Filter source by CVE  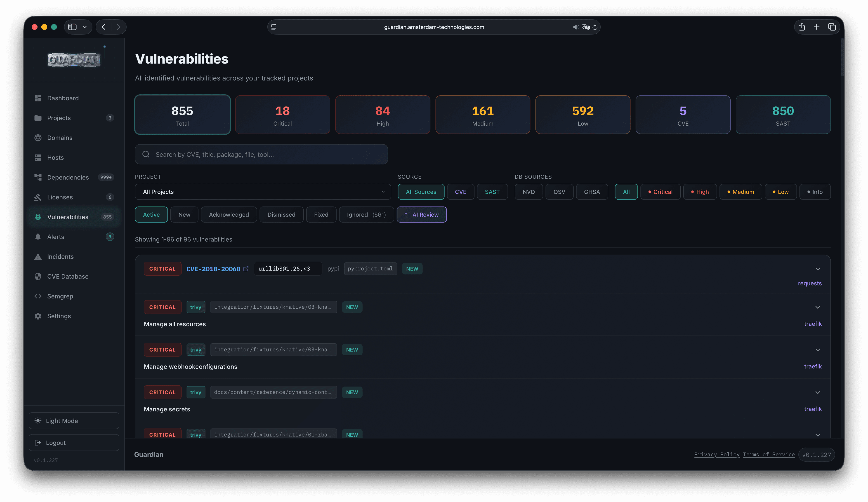tap(460, 192)
